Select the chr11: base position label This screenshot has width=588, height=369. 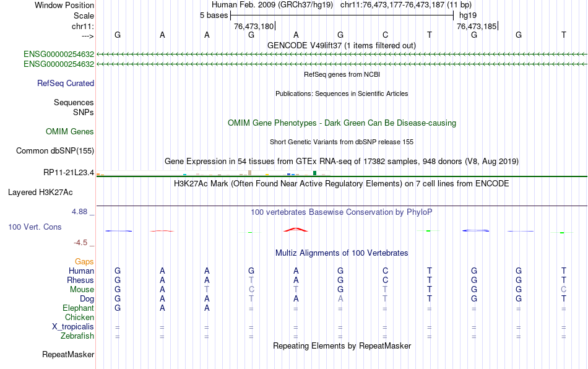pos(82,26)
